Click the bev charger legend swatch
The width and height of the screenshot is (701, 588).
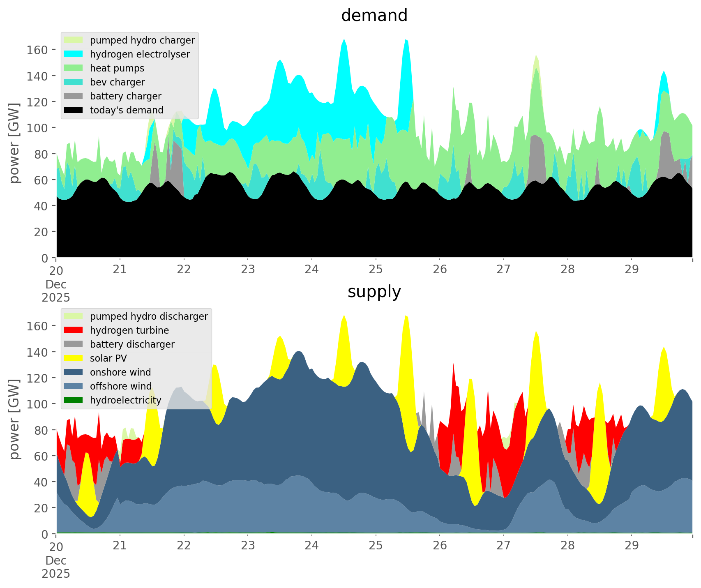tap(74, 82)
